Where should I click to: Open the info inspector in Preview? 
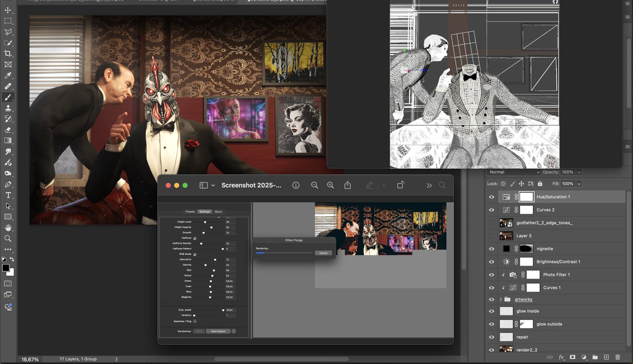(x=296, y=185)
